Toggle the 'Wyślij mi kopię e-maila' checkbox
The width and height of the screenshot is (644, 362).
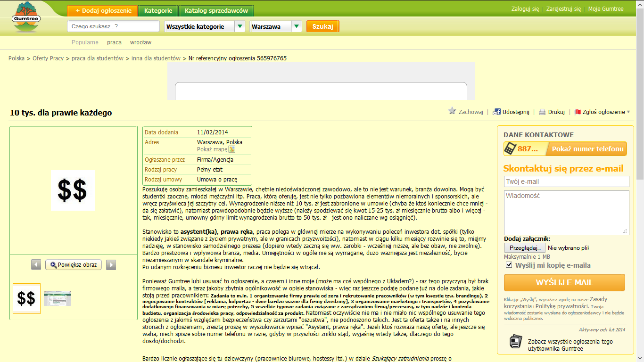[x=509, y=265]
